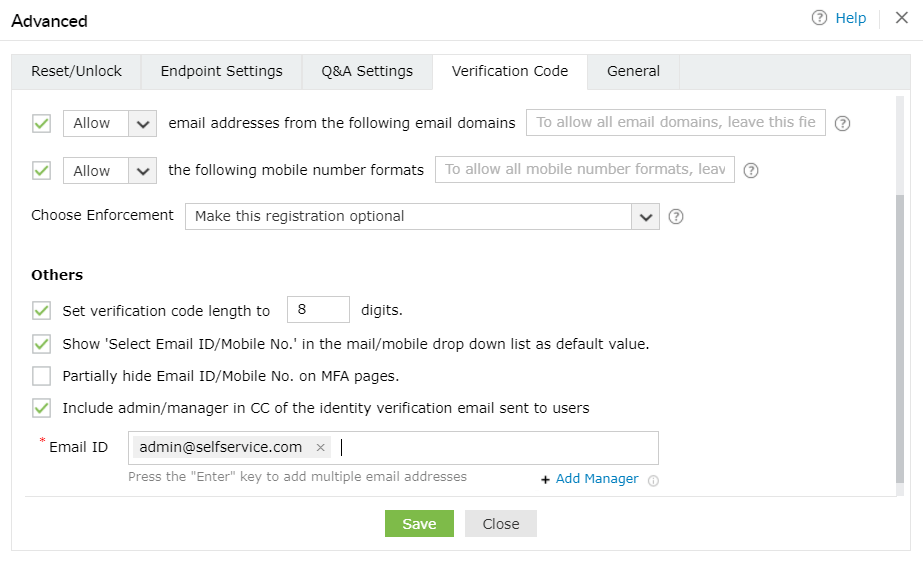Close the Advanced dialog with X icon
This screenshot has width=923, height=561.
tap(901, 18)
